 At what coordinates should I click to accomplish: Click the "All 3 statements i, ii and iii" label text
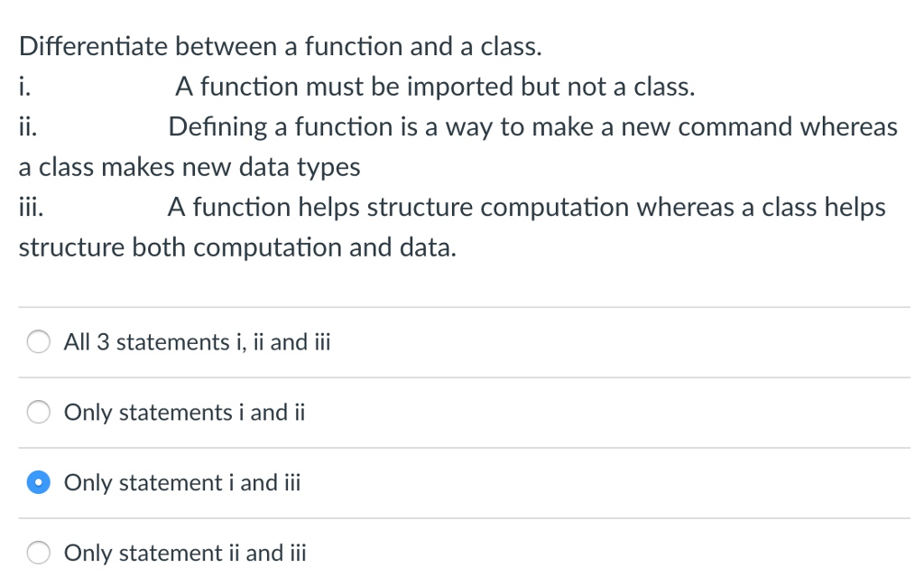pyautogui.click(x=198, y=342)
